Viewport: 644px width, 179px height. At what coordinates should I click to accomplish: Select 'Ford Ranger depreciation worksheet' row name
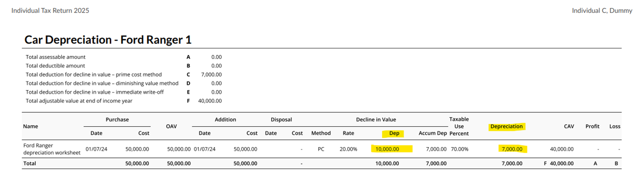coord(52,149)
